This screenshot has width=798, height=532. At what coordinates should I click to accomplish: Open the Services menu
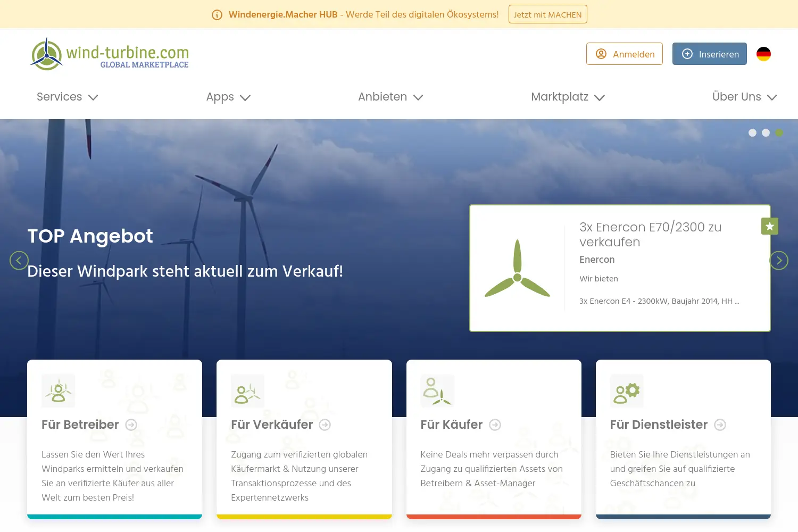coord(68,97)
